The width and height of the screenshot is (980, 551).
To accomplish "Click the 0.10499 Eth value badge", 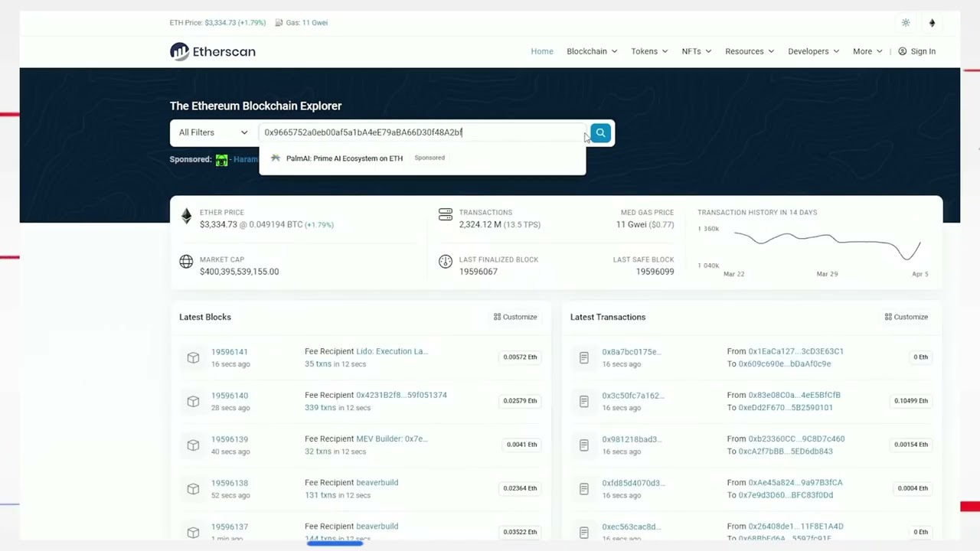I will click(910, 401).
